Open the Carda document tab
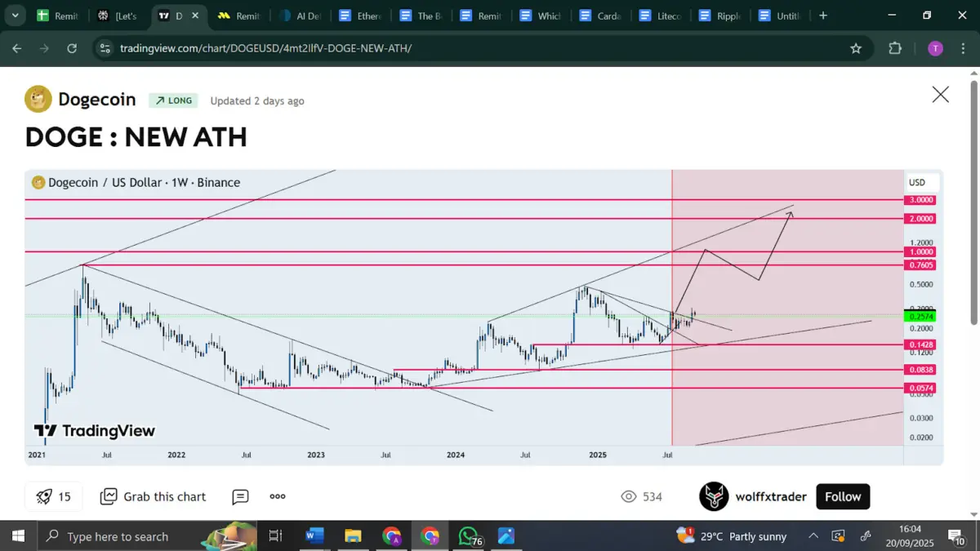Viewport: 980px width, 551px height. coord(601,16)
